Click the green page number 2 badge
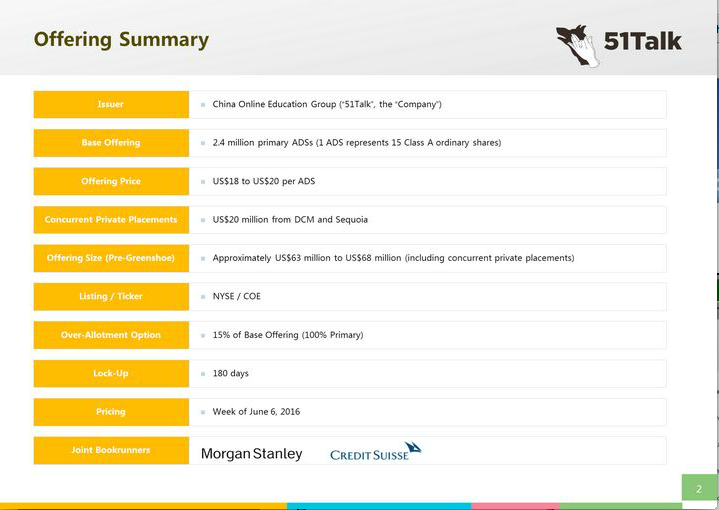Image resolution: width=719 pixels, height=510 pixels. tap(698, 488)
